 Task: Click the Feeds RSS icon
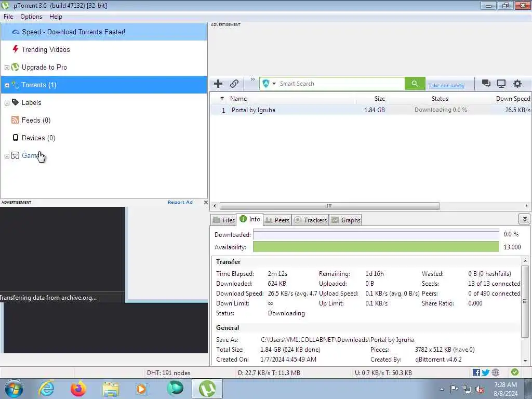[x=15, y=120]
